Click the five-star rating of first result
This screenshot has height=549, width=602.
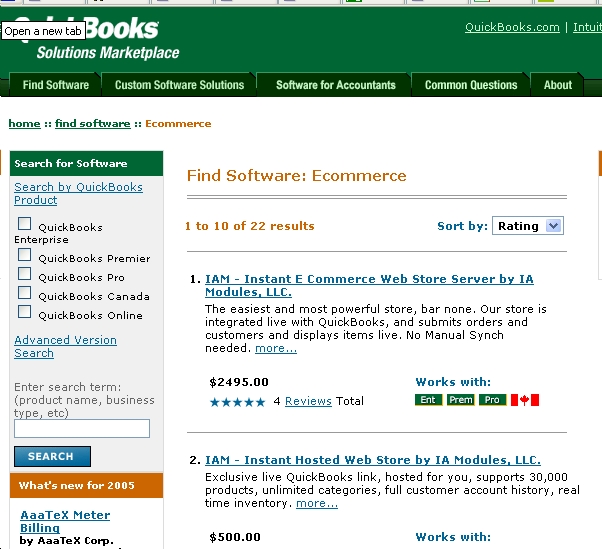(237, 402)
